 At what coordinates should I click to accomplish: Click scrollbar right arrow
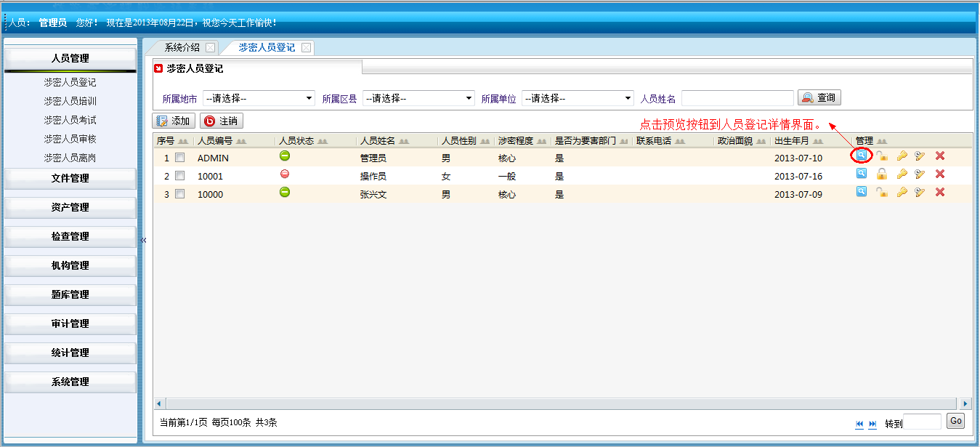965,403
